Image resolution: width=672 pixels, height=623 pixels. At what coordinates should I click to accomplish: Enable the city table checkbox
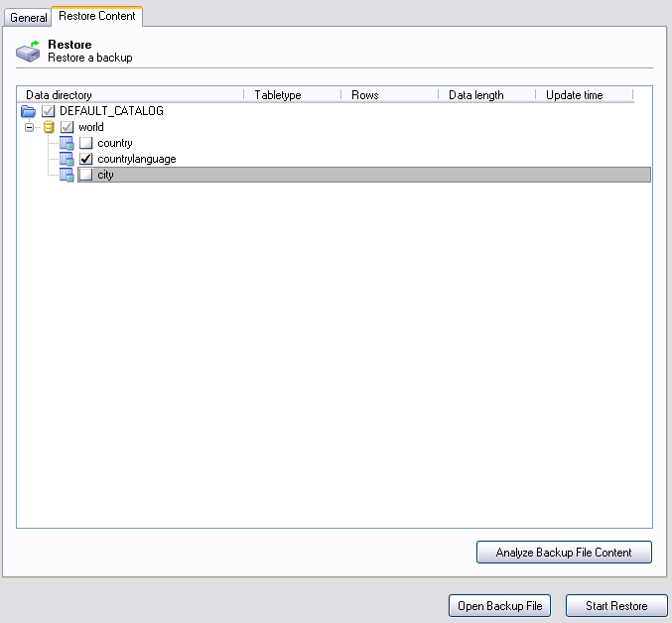point(86,175)
